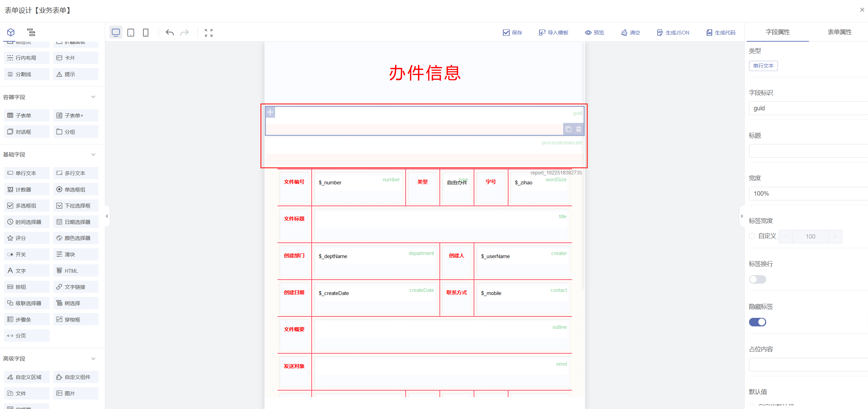Collapse the 基础字段 section
868x409 pixels.
(93, 154)
